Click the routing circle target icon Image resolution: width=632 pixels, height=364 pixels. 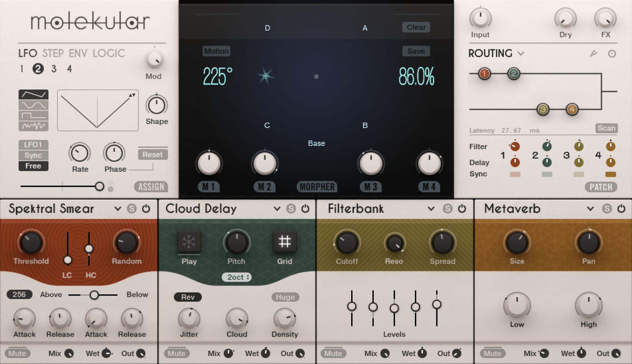coord(612,53)
